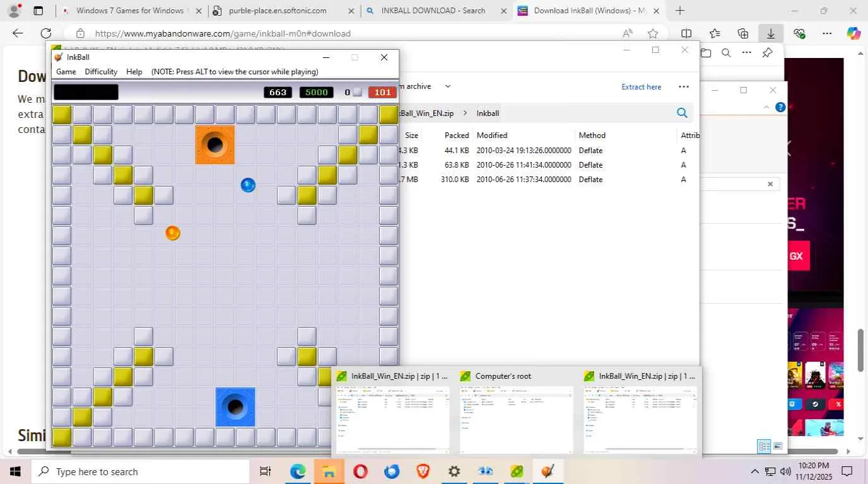Click the orange hole on the InkBall board
Viewport: 868px width, 484px height.
215,145
